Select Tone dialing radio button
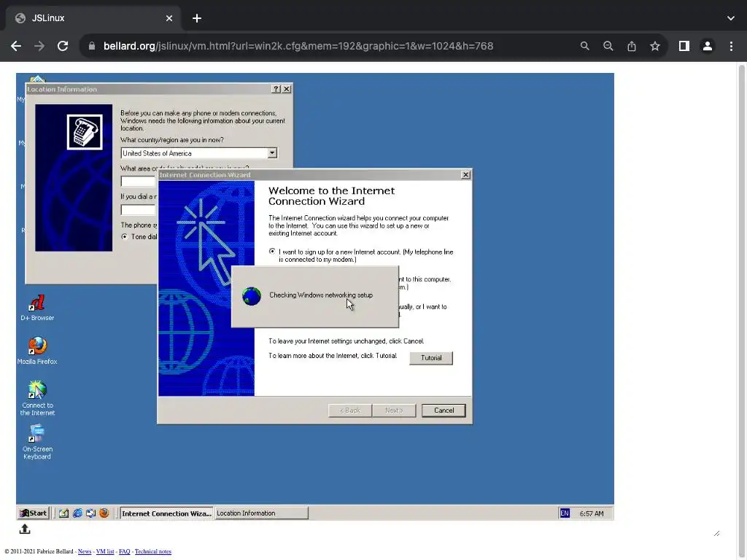Viewport: 747px width, 560px height. tap(124, 237)
